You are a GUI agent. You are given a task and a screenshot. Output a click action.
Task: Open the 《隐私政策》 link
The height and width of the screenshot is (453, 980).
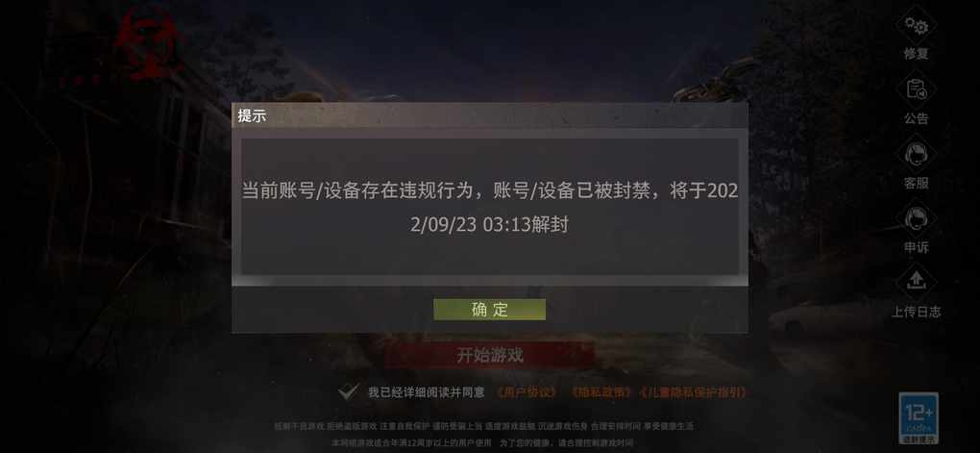click(x=601, y=392)
